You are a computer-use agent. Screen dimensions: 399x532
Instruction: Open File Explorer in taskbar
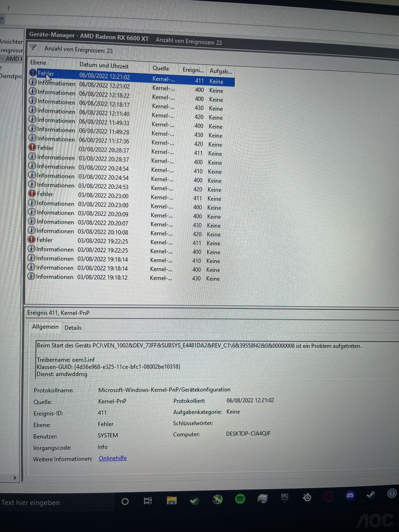[x=172, y=500]
